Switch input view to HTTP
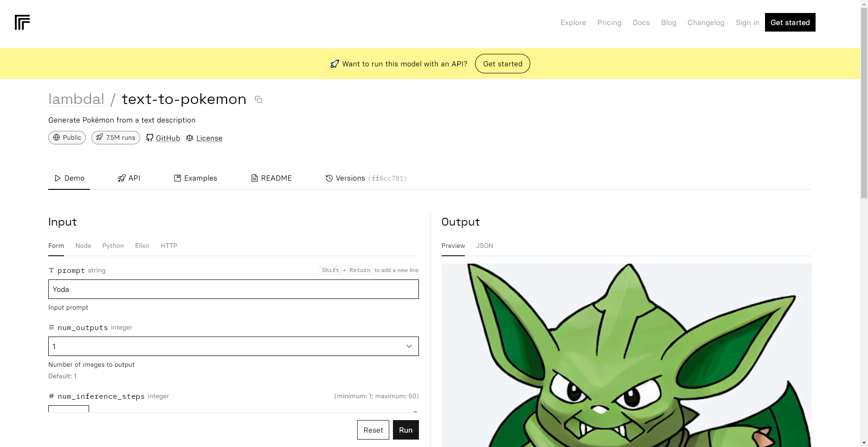 tap(169, 246)
